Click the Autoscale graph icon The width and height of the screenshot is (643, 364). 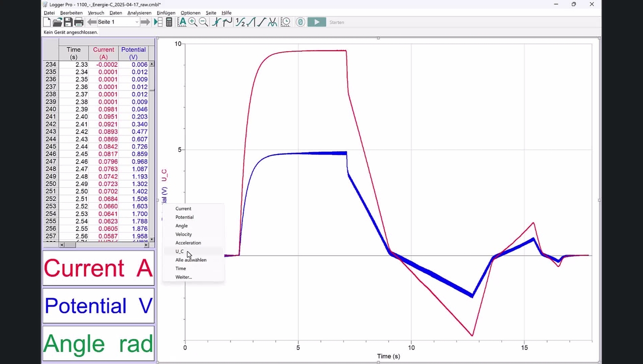click(x=182, y=22)
